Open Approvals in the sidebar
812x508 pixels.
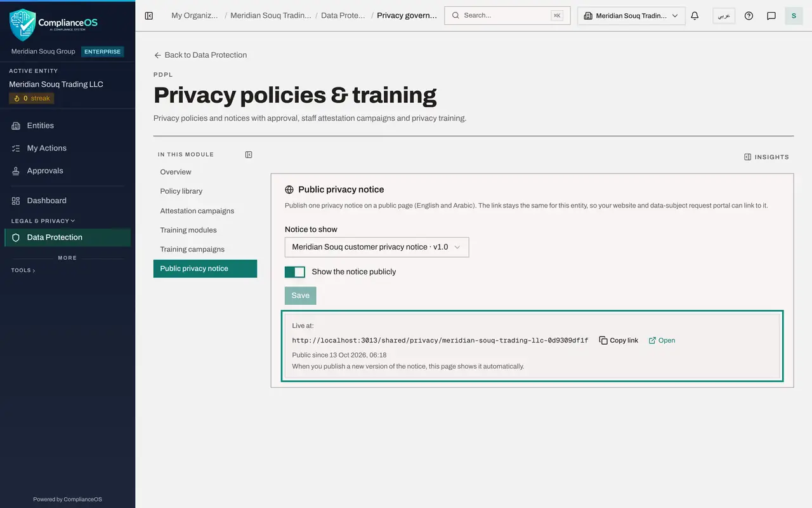click(67, 171)
